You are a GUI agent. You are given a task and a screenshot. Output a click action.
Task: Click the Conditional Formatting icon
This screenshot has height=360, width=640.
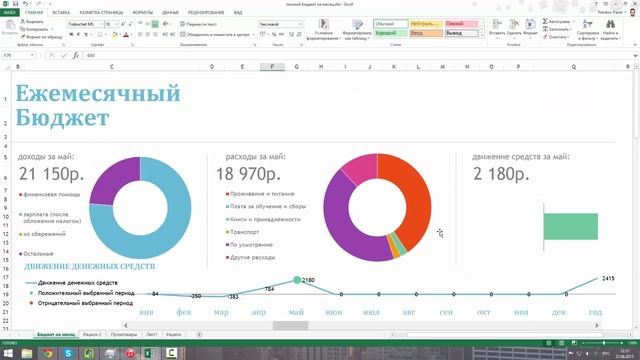pos(324,24)
